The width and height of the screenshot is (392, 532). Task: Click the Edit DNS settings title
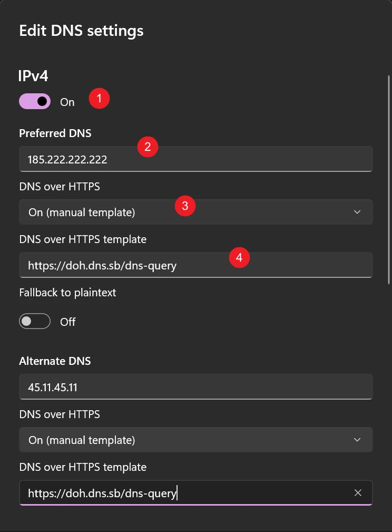81,31
